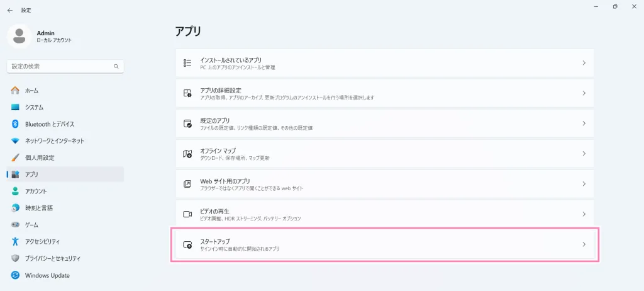Open the オフライン マップ settings row

click(x=384, y=154)
